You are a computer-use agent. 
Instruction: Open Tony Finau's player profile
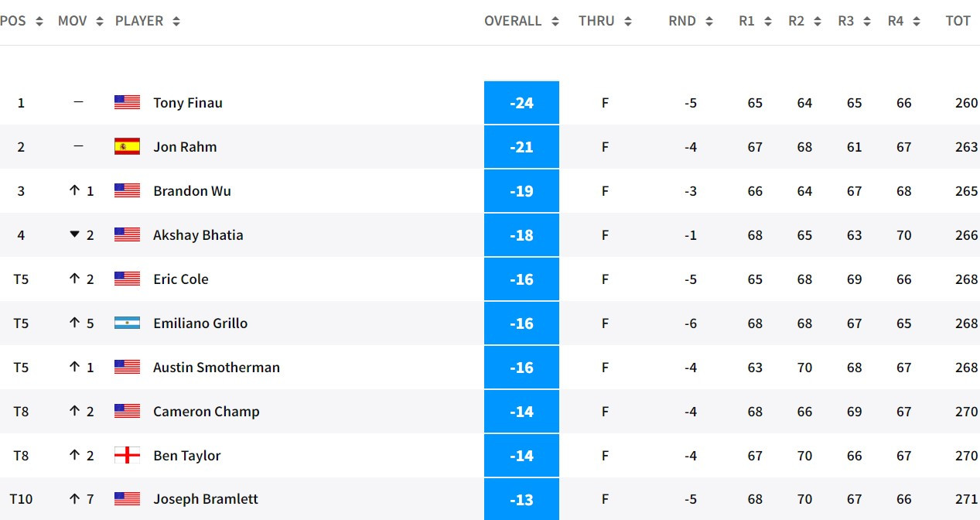tap(188, 102)
